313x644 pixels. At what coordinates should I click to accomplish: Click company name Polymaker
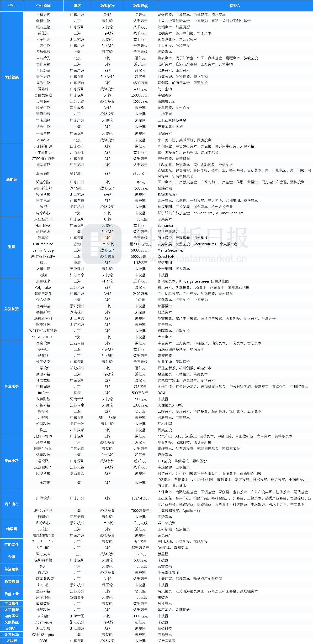pyautogui.click(x=43, y=288)
